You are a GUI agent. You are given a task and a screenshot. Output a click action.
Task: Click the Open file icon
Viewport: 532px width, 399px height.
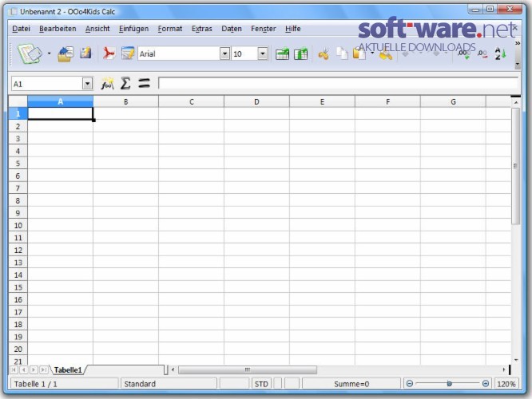click(66, 53)
